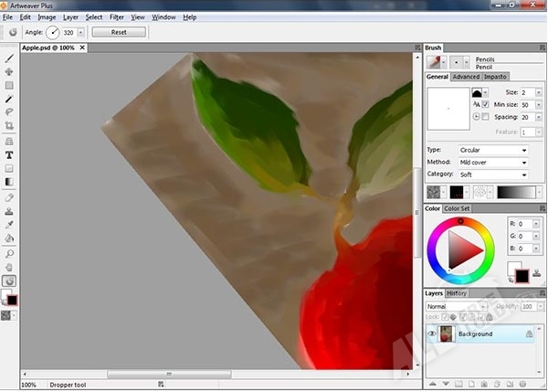Viewport: 548px width, 392px height.
Task: Select the Crop tool
Action: 9,126
